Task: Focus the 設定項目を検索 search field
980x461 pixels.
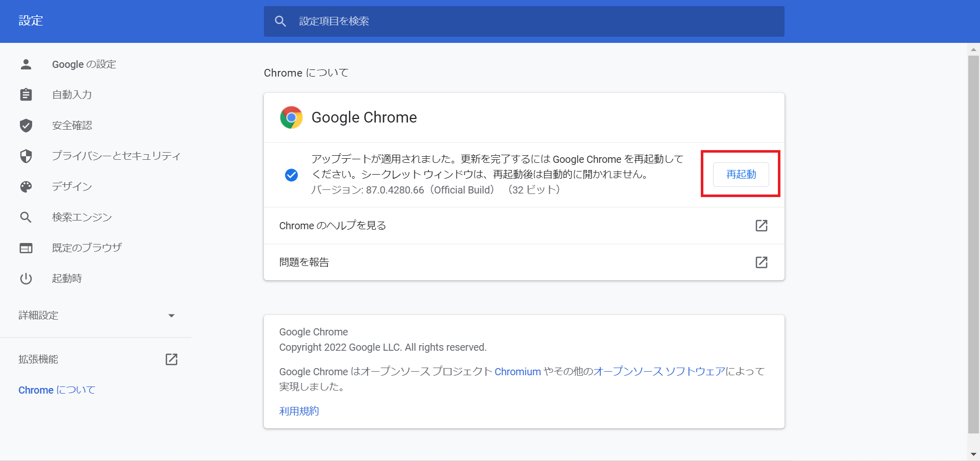Action: click(524, 21)
